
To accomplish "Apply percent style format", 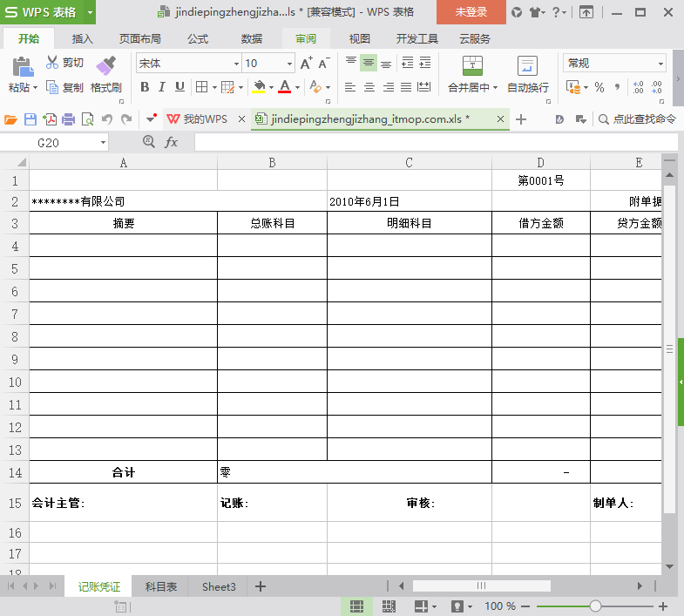I will pyautogui.click(x=599, y=87).
